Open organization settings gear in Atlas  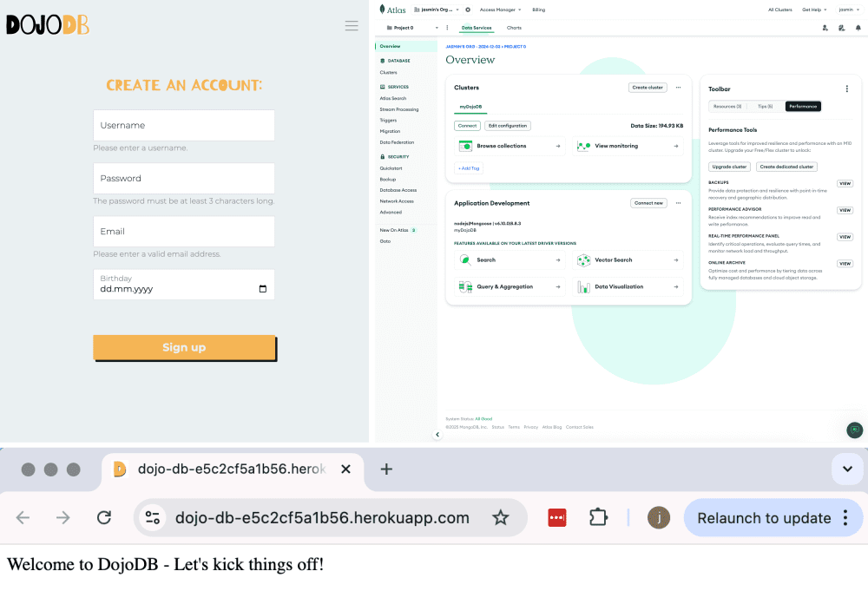468,10
